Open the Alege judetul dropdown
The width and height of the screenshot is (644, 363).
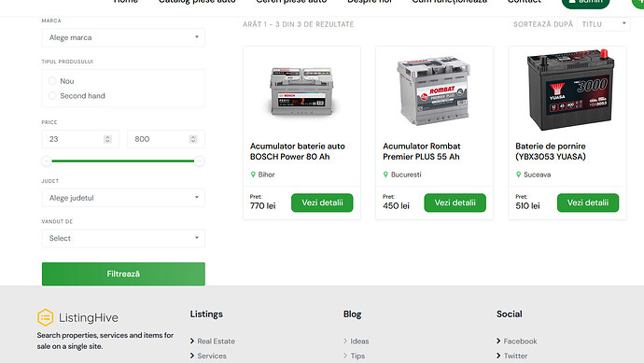point(123,198)
